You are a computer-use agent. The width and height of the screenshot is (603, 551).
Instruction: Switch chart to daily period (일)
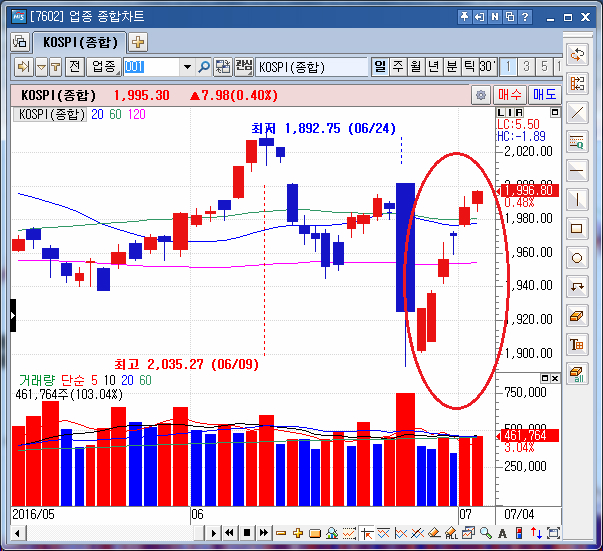tap(380, 67)
